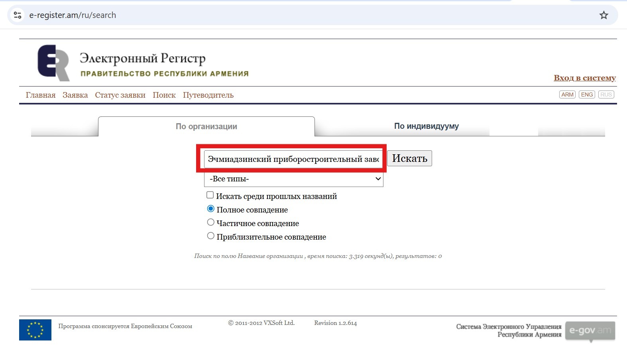The image size is (627, 364).
Task: Expand the Все типы dropdown
Action: pyautogui.click(x=293, y=179)
